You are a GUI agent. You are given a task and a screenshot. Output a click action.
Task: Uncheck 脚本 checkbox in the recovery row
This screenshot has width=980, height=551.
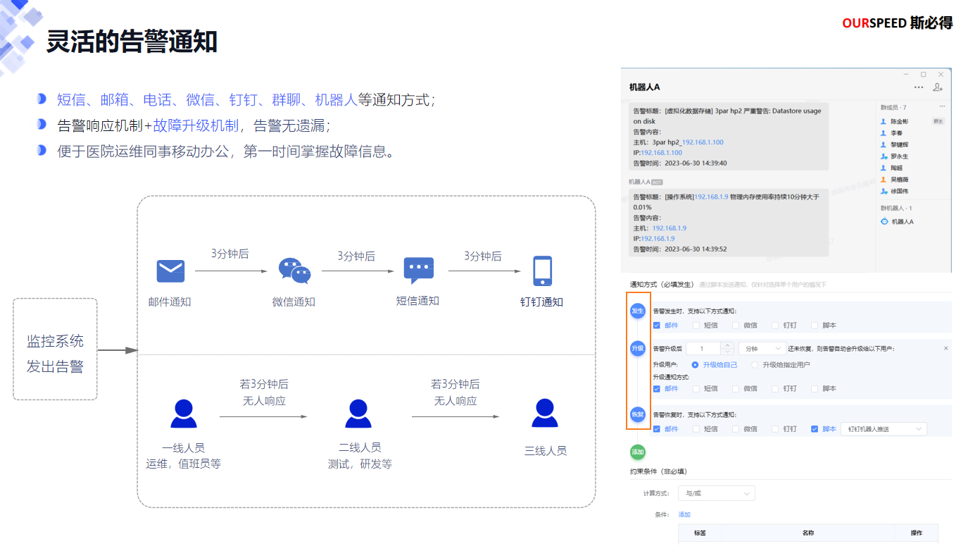815,428
